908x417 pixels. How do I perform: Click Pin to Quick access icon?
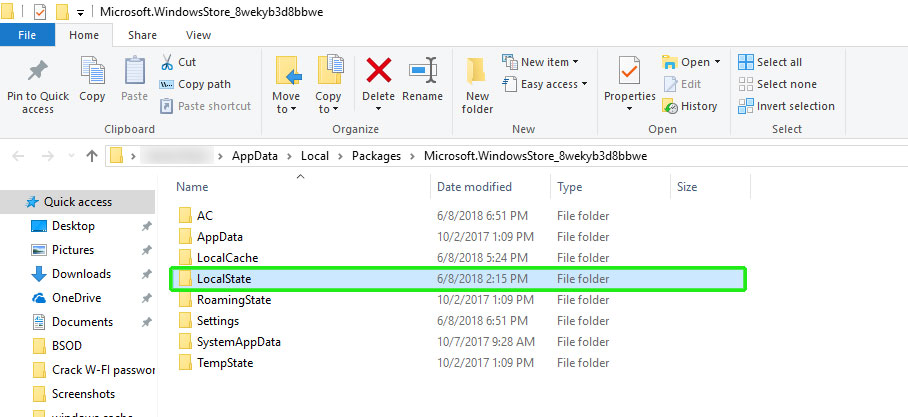coord(38,71)
